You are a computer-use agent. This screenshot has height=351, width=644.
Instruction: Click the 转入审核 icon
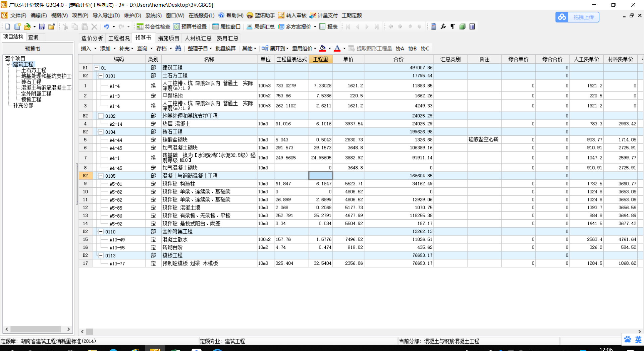pyautogui.click(x=281, y=15)
